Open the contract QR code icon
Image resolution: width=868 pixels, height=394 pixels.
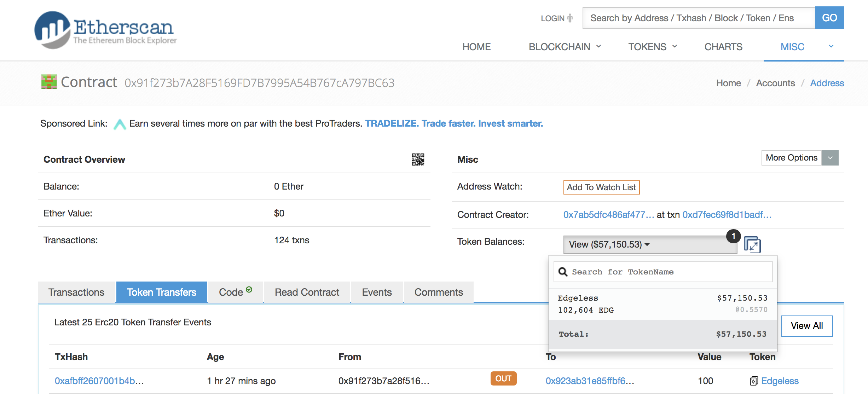(418, 160)
